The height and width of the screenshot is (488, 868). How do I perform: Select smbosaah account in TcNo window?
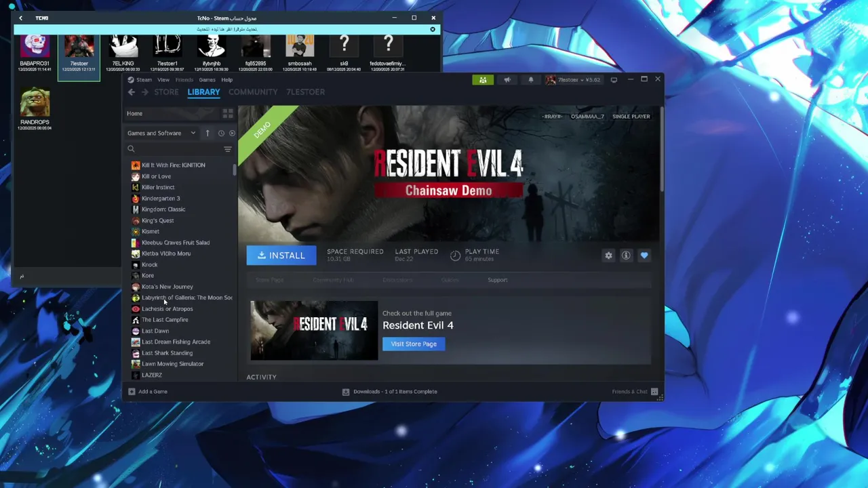click(x=300, y=54)
